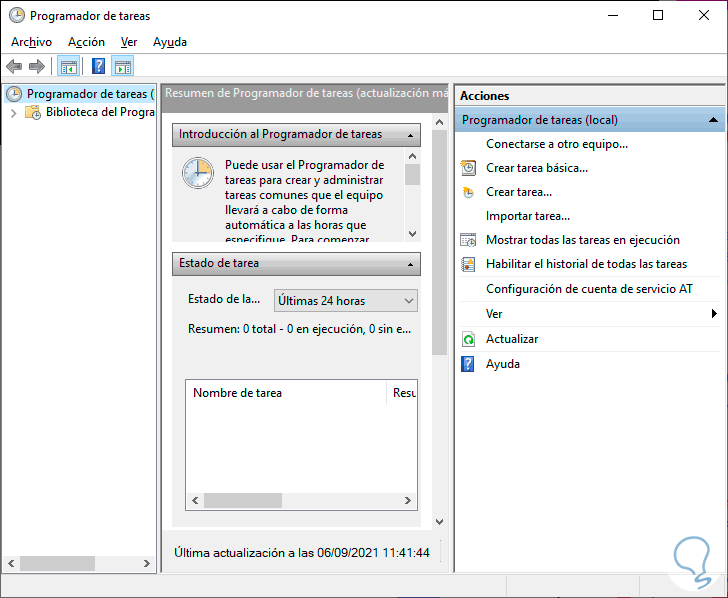Click the show/hide action pane icon
Image resolution: width=728 pixels, height=598 pixels.
122,67
